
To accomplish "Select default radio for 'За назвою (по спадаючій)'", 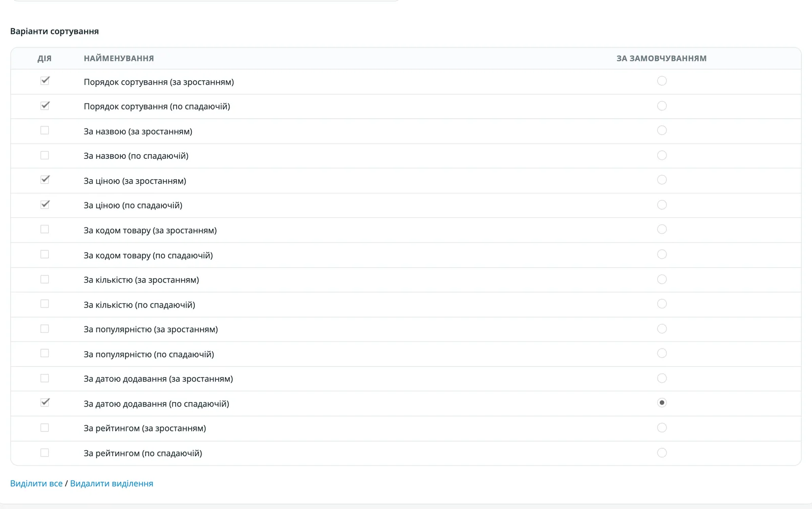I will [662, 155].
